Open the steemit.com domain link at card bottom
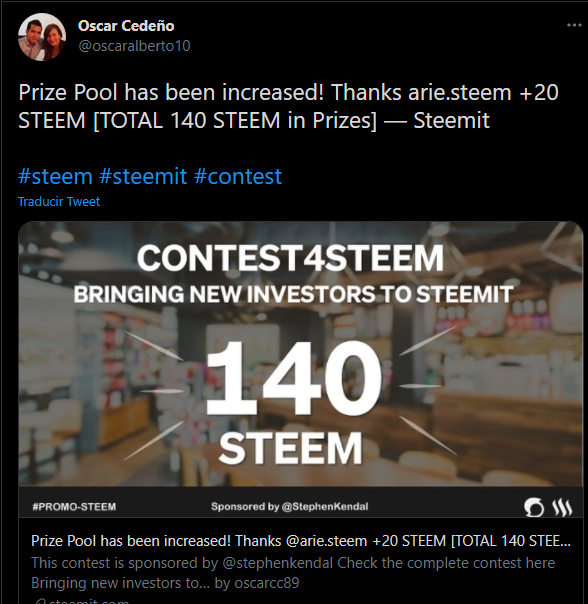Screen dimensions: 588x604 82,600
